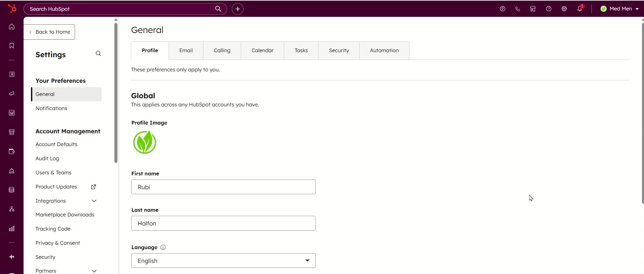This screenshot has height=274, width=644.
Task: Switch to the Automation tab
Action: 384,50
